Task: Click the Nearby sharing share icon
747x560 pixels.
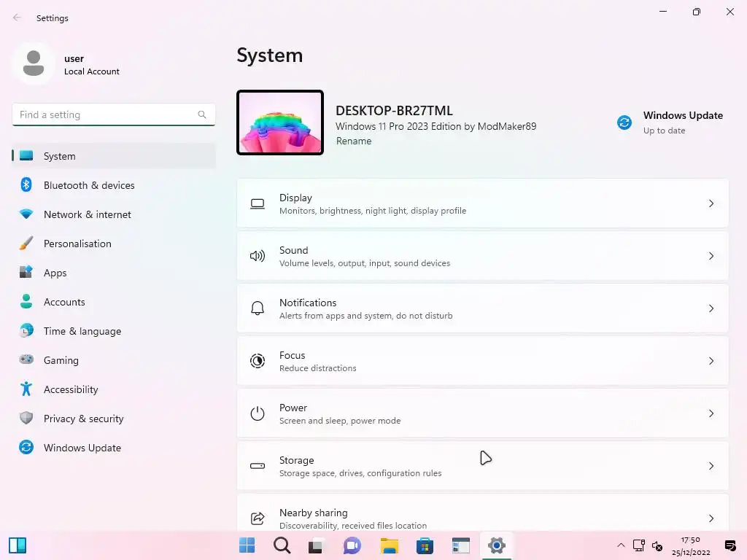Action: tap(258, 518)
